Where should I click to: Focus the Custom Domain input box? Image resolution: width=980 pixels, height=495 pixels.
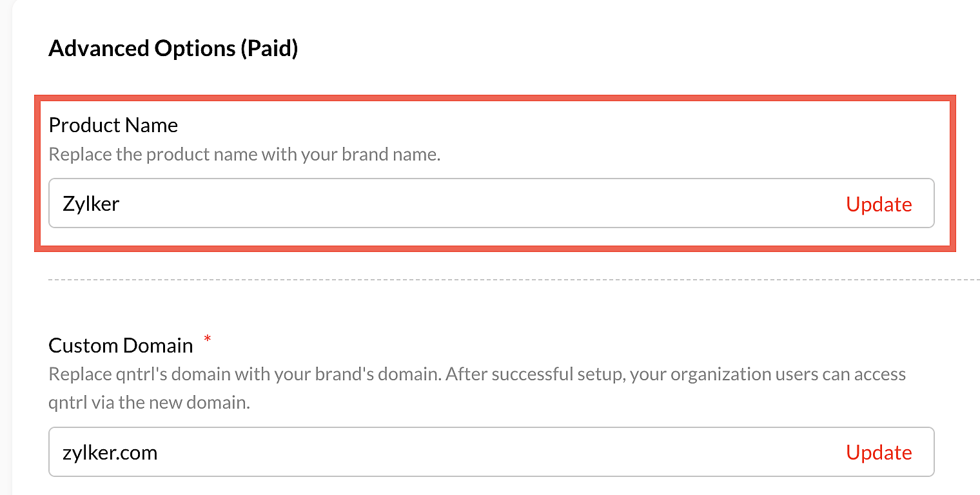coord(451,452)
